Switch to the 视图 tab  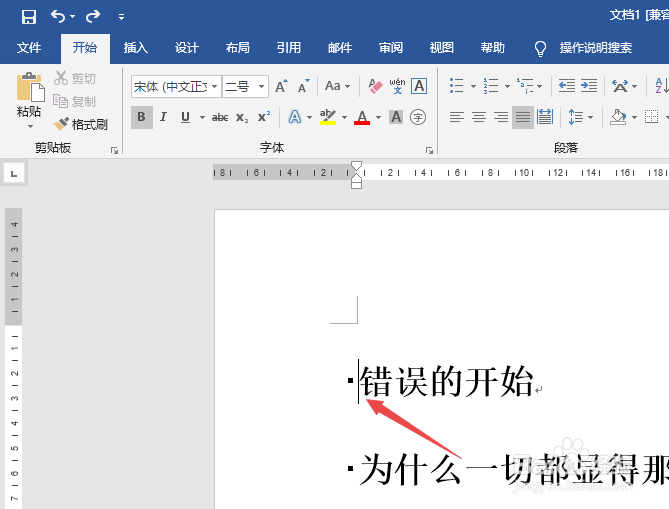coord(442,47)
